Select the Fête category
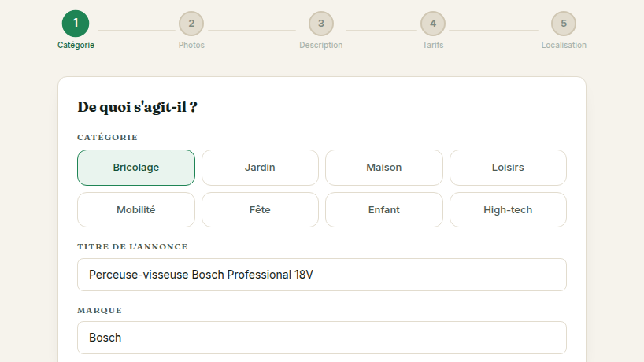The image size is (644, 362). point(260,210)
